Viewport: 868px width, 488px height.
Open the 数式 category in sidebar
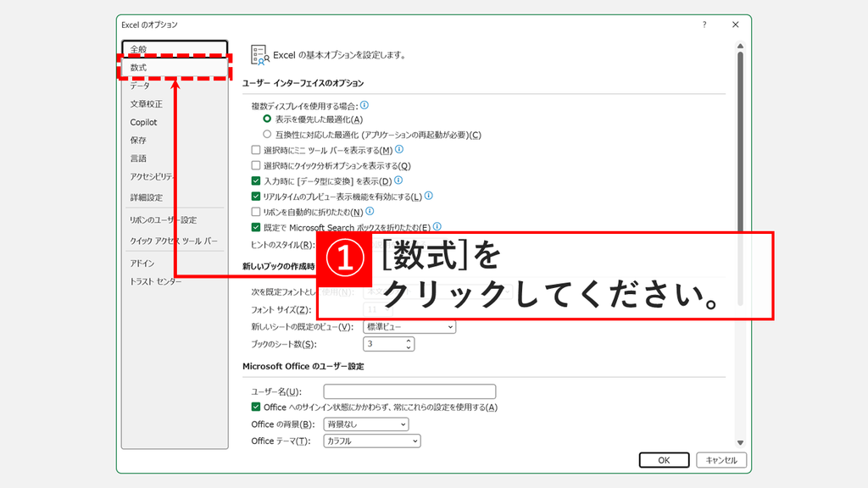coord(175,68)
